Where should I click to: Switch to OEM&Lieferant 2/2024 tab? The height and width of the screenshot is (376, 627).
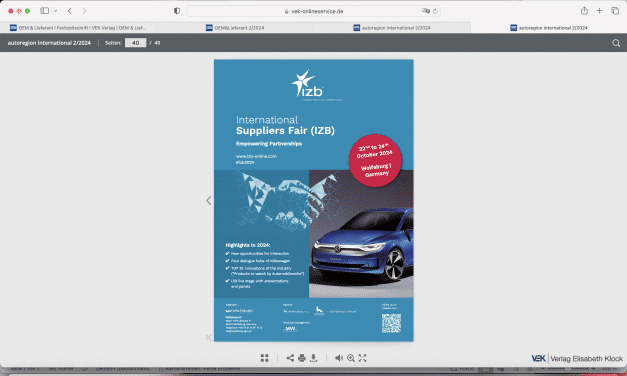[235, 28]
